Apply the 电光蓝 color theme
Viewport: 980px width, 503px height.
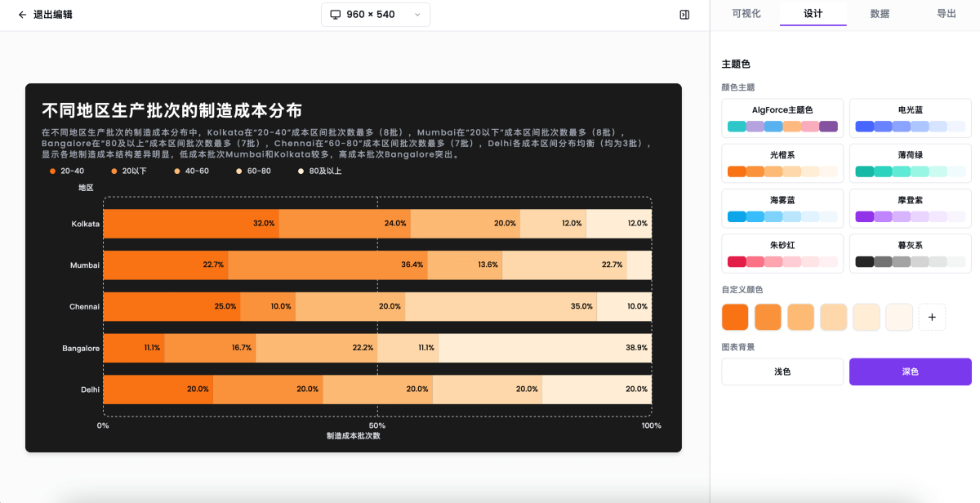[910, 118]
